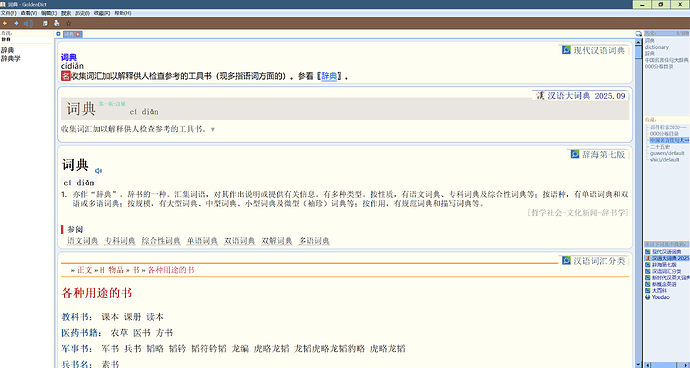Open the 文件 menu
This screenshot has height=368, width=690.
pyautogui.click(x=8, y=13)
